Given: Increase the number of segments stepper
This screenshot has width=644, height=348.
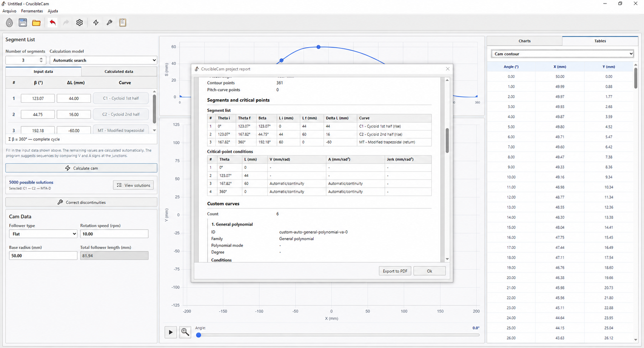Looking at the screenshot, I should [x=41, y=59].
